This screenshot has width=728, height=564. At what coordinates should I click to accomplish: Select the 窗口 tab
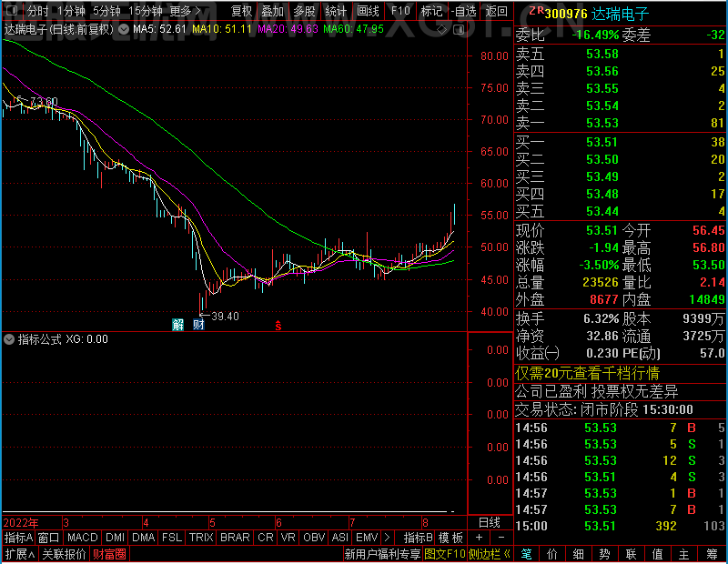49,538
